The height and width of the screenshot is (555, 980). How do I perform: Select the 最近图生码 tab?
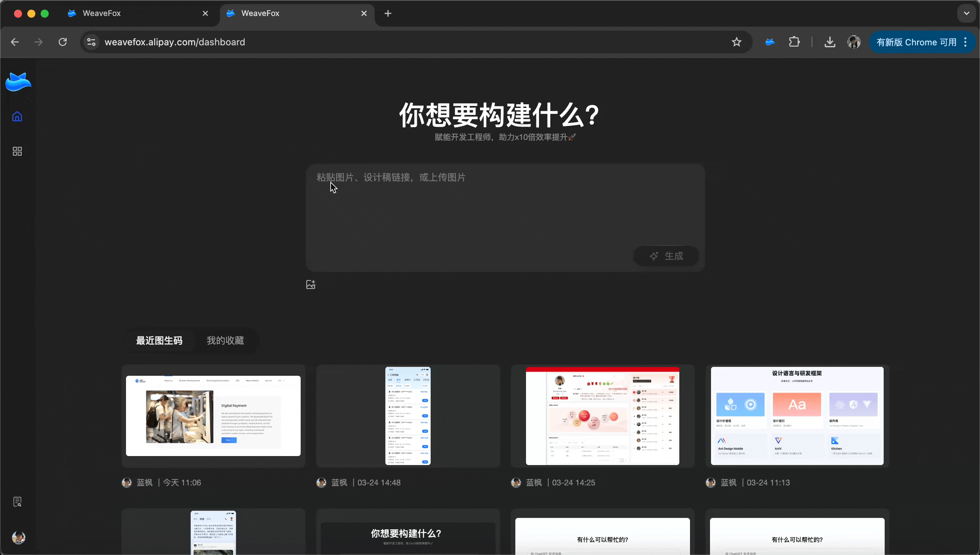point(159,340)
